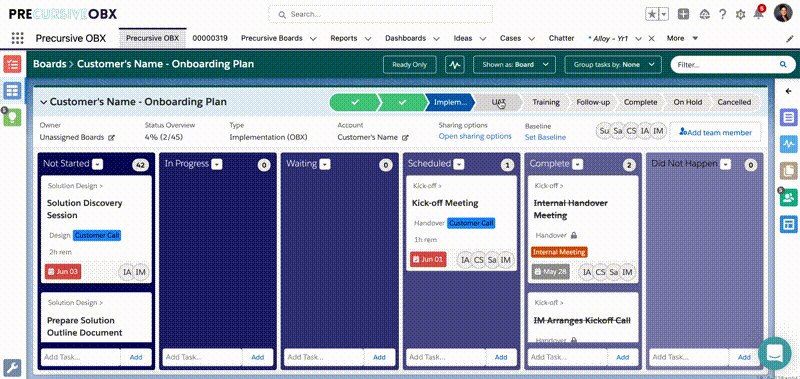Set the stage to Training
This screenshot has height=379, width=800.
pos(546,102)
